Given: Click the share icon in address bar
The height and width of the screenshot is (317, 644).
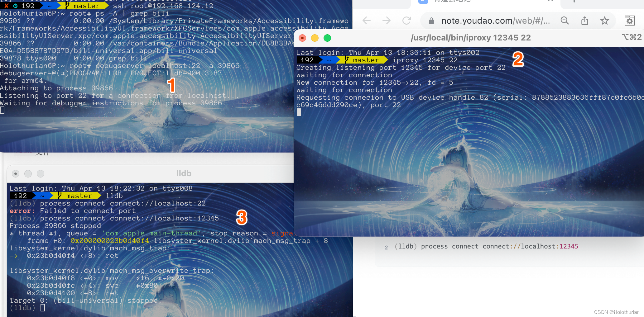Looking at the screenshot, I should pyautogui.click(x=585, y=21).
